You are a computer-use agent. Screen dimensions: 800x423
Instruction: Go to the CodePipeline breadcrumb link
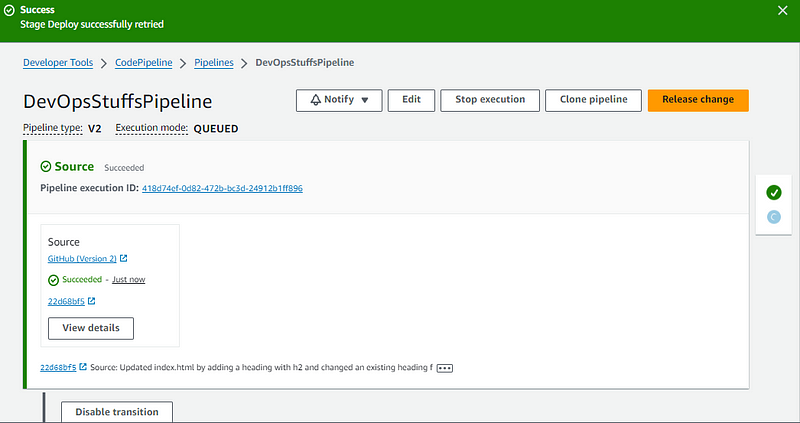[x=143, y=62]
